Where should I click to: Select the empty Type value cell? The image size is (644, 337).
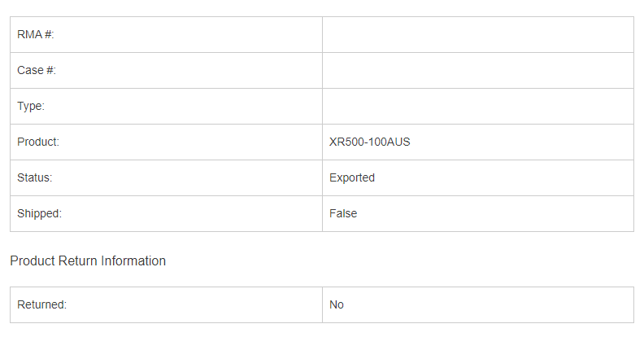pos(477,106)
